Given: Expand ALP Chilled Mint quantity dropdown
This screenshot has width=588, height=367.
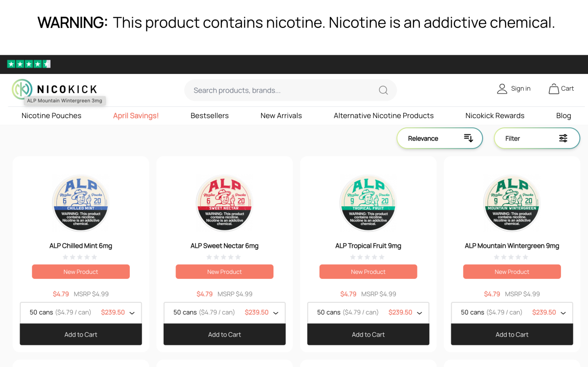Looking at the screenshot, I should coord(132,313).
